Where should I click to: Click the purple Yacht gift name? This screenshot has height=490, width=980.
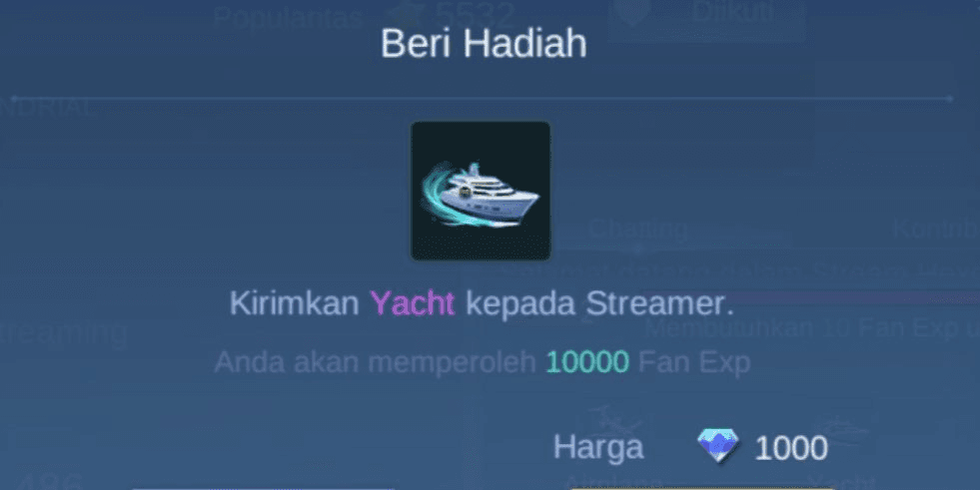tap(412, 304)
